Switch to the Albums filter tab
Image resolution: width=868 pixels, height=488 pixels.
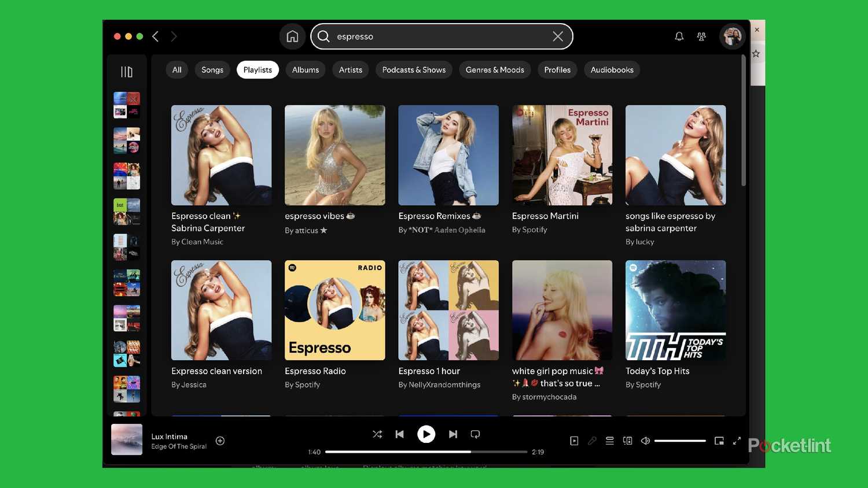tap(305, 69)
